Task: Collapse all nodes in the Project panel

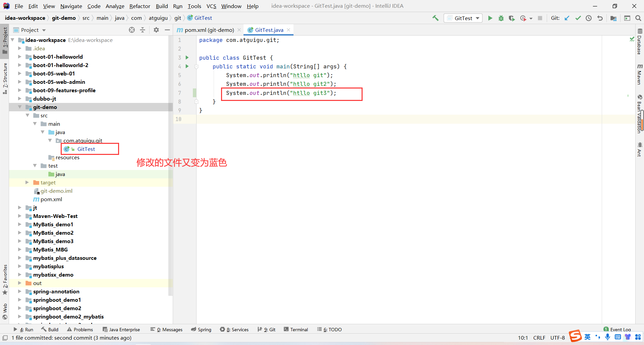Action: pyautogui.click(x=143, y=30)
